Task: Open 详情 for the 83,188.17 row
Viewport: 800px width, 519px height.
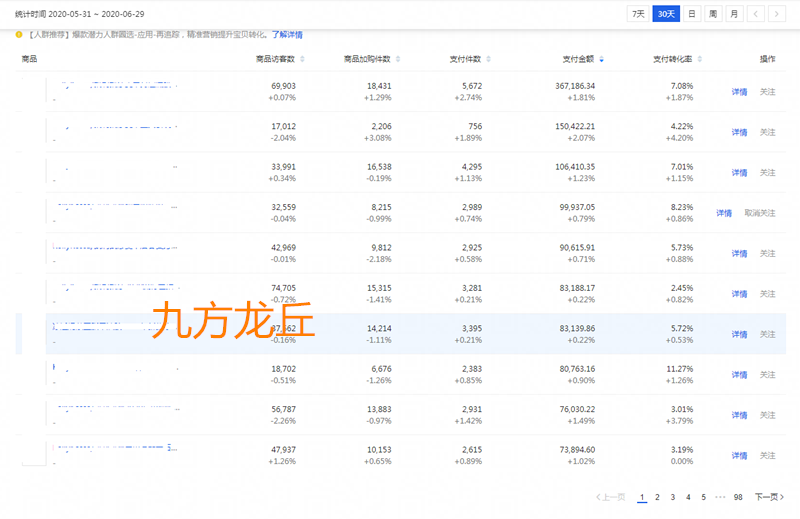Action: (x=739, y=293)
